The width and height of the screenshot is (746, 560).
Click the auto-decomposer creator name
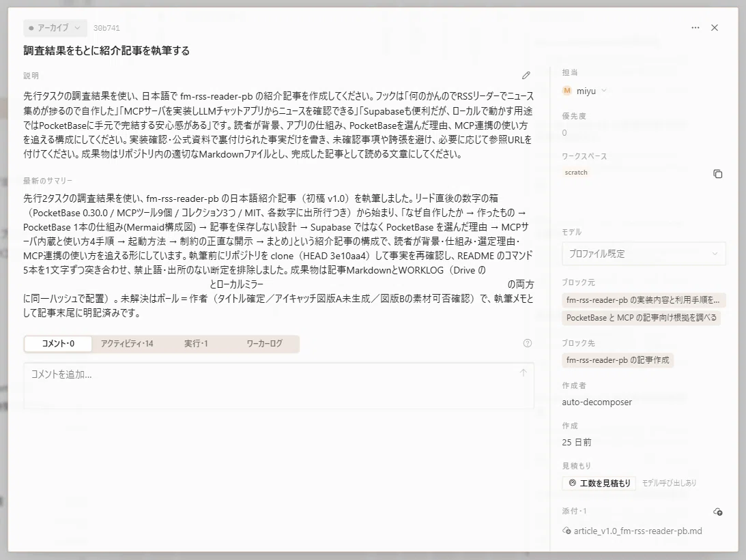click(597, 402)
